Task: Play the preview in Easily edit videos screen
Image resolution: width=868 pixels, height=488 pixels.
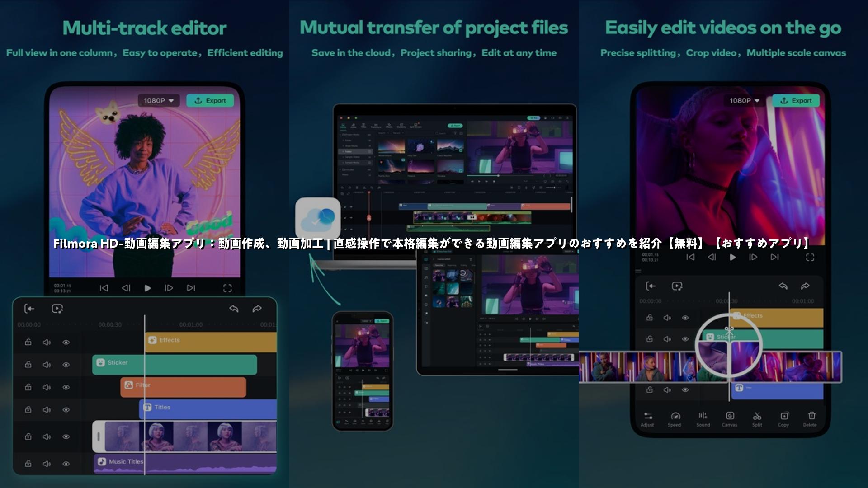Action: [x=733, y=257]
